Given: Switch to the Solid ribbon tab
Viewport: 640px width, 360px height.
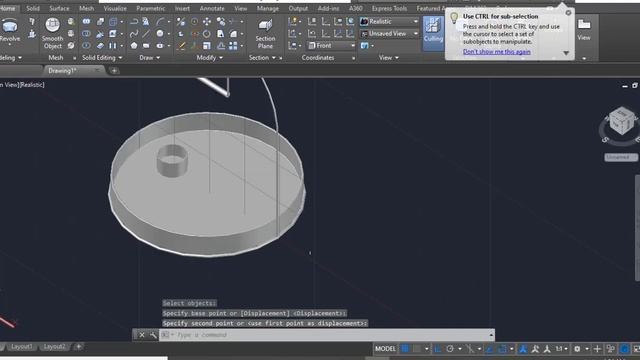Looking at the screenshot, I should click(x=33, y=8).
